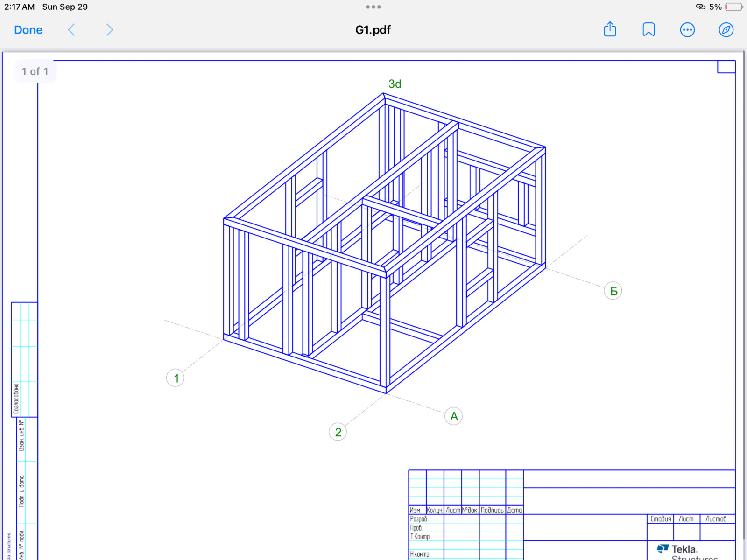Go to next document arrow
The height and width of the screenshot is (560, 747).
[110, 30]
